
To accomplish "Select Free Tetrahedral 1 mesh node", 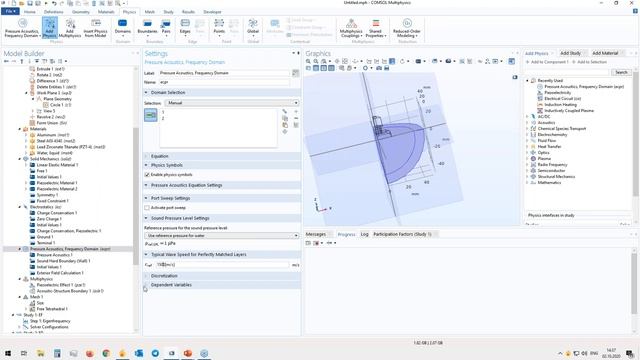I will tap(52, 309).
